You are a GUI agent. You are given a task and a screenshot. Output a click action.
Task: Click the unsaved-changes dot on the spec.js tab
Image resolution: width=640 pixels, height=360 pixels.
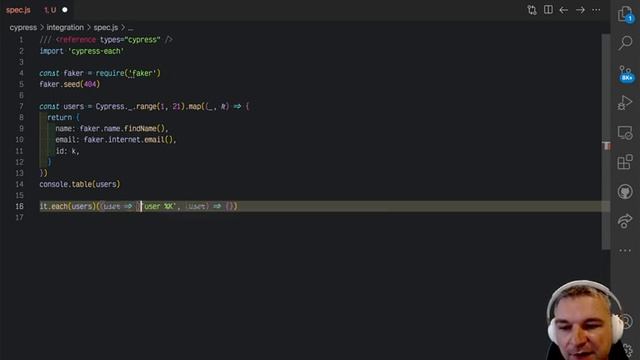64,10
